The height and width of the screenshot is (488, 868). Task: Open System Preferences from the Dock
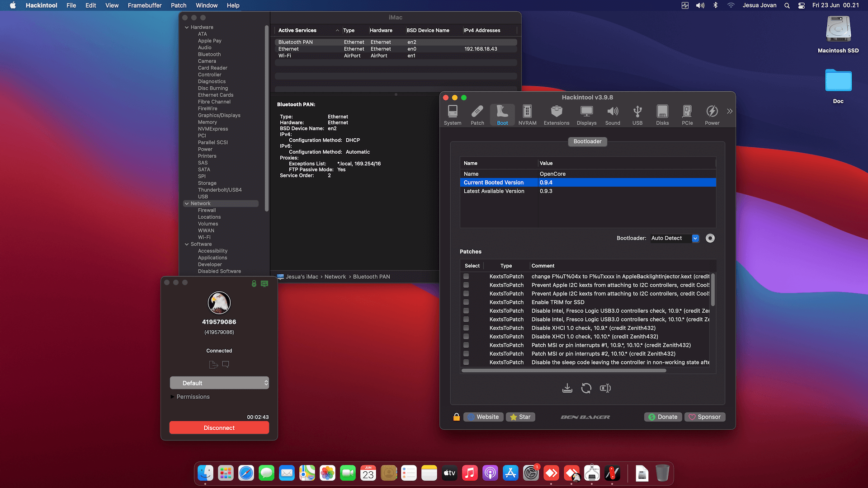coord(531,473)
